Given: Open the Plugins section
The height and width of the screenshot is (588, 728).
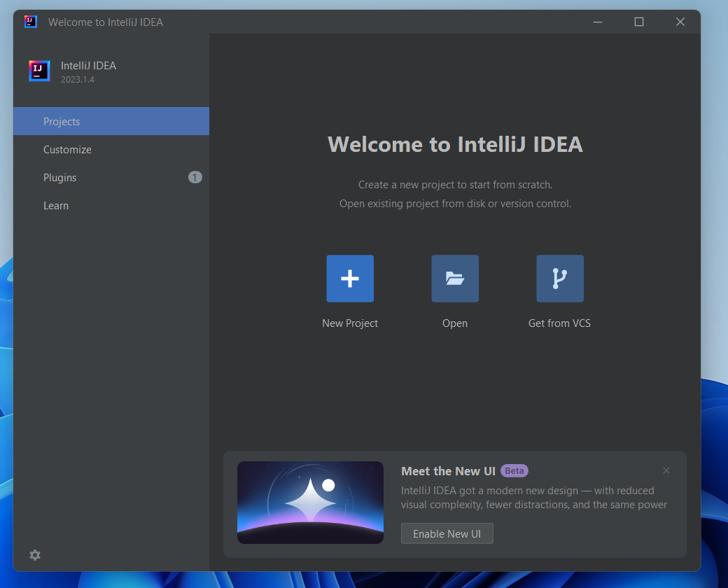Looking at the screenshot, I should click(x=60, y=178).
